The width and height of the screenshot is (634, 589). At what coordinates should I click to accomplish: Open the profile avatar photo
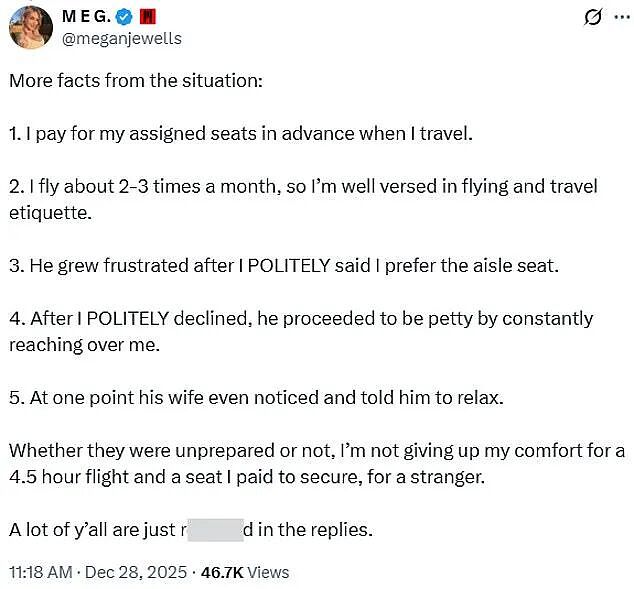pyautogui.click(x=31, y=27)
